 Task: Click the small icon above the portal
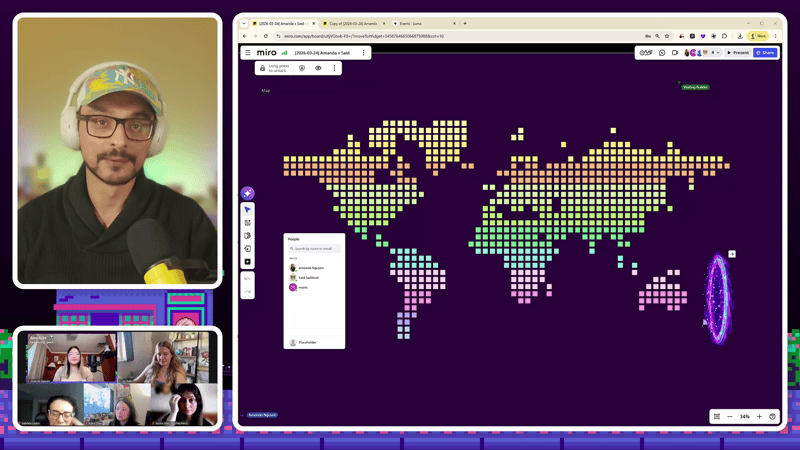(x=732, y=254)
